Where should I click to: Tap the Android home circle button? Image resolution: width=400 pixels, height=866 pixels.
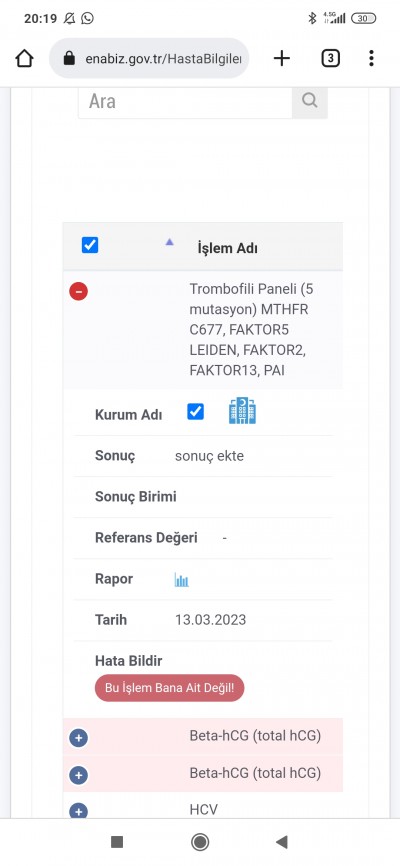point(200,842)
